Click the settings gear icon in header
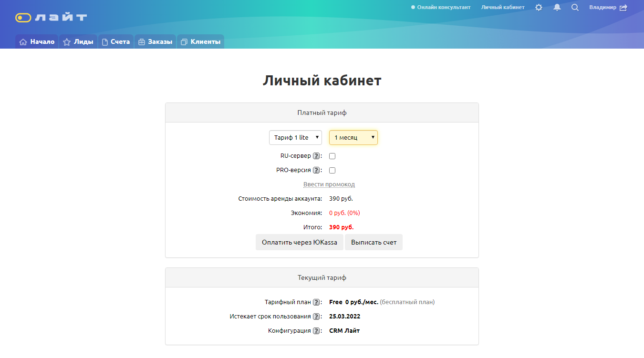Image resolution: width=644 pixels, height=358 pixels. 539,8
